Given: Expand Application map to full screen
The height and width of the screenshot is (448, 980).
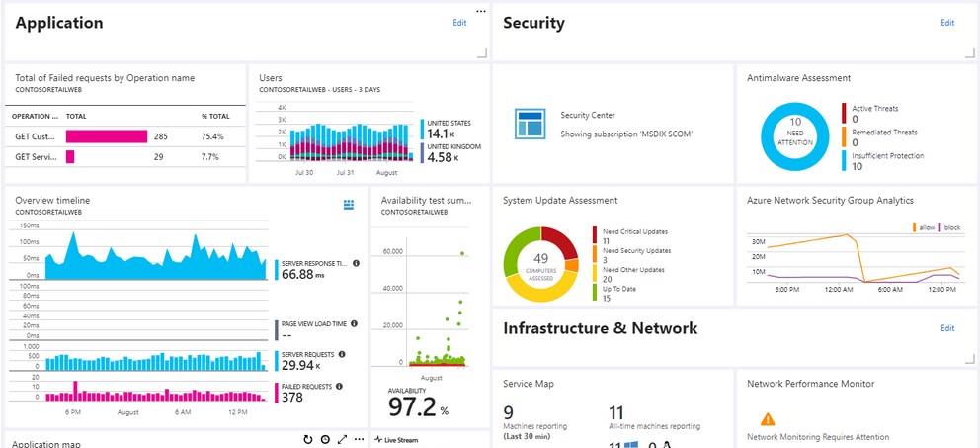Looking at the screenshot, I should tap(342, 440).
